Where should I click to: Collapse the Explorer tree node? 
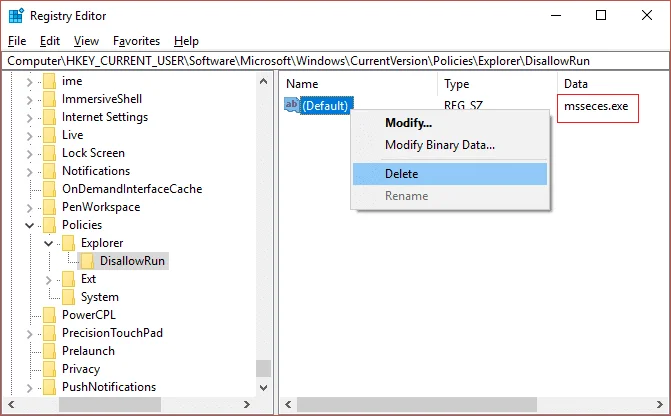[48, 244]
